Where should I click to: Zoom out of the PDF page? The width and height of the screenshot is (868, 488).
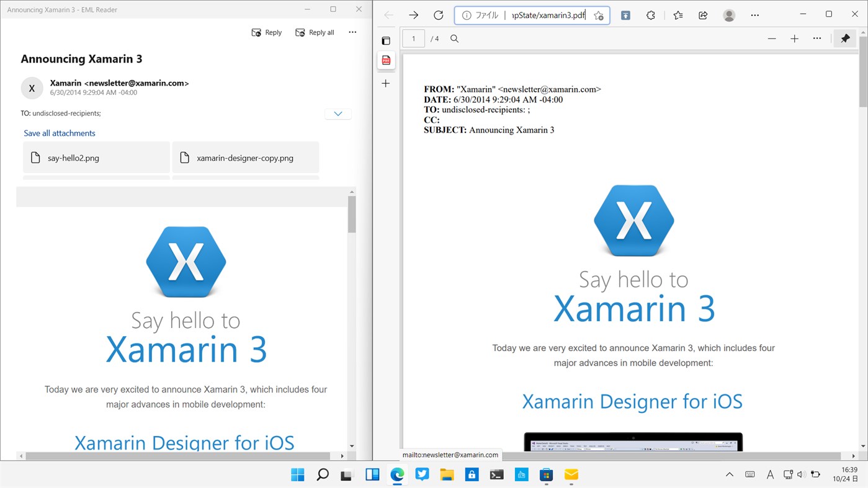click(771, 38)
